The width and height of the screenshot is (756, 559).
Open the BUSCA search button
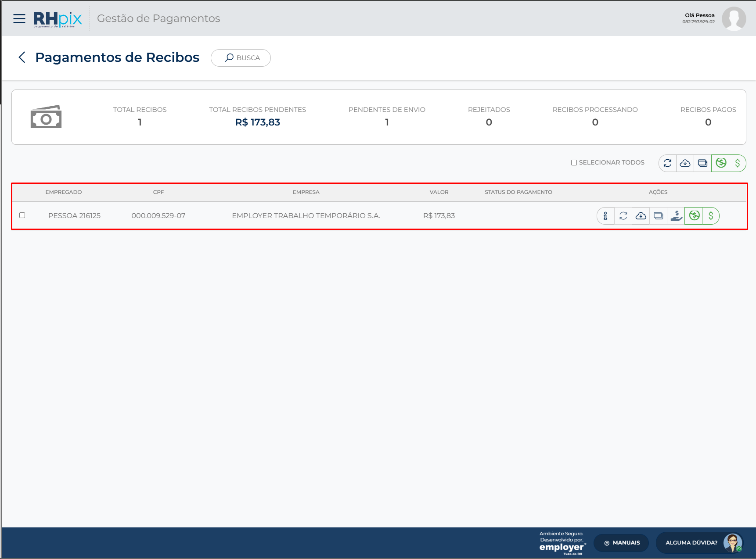(241, 58)
